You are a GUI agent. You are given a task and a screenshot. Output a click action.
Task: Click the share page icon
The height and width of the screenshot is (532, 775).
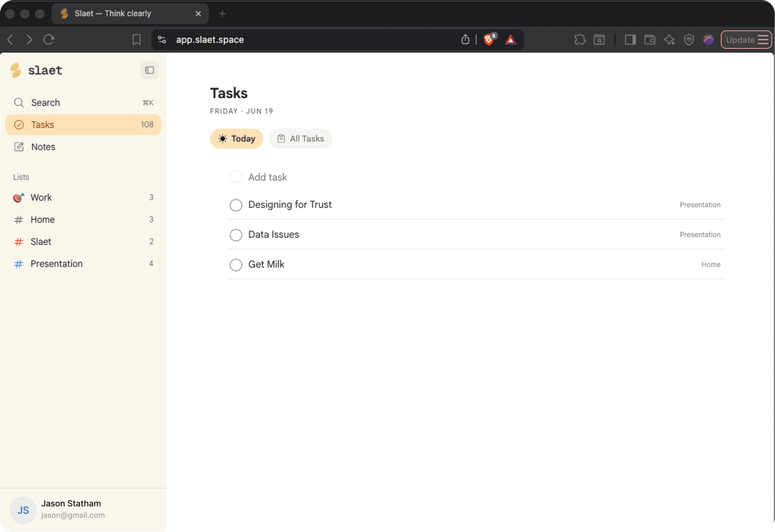pos(465,40)
